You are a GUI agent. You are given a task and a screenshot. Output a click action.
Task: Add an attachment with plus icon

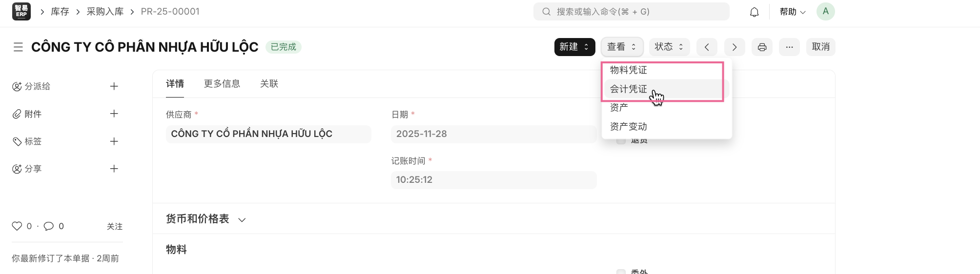(x=114, y=114)
